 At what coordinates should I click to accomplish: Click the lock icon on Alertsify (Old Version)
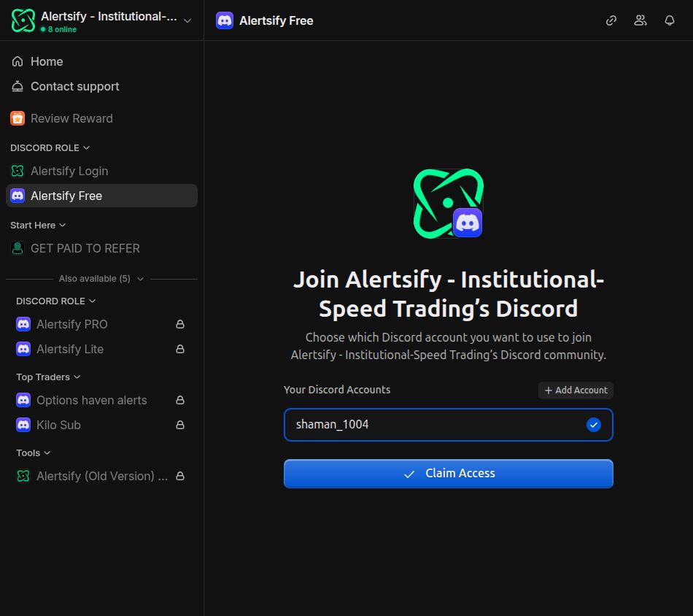(x=180, y=477)
